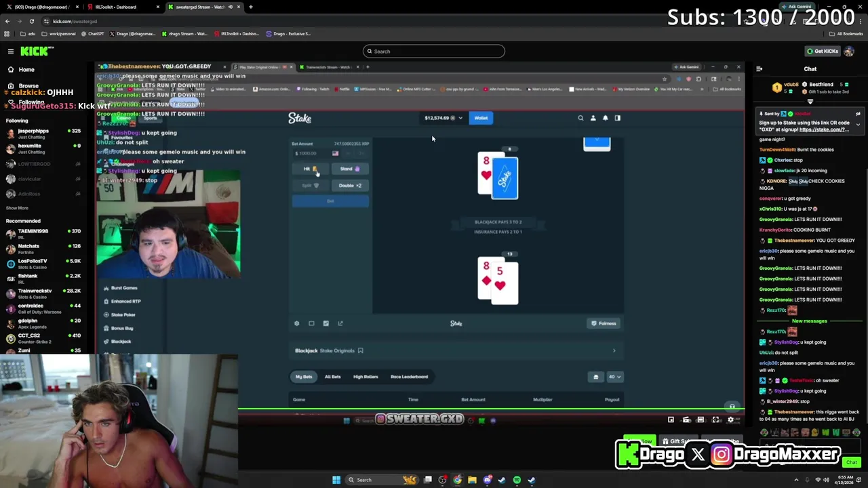Image resolution: width=868 pixels, height=488 pixels.
Task: Go back in the browser
Action: (7, 21)
